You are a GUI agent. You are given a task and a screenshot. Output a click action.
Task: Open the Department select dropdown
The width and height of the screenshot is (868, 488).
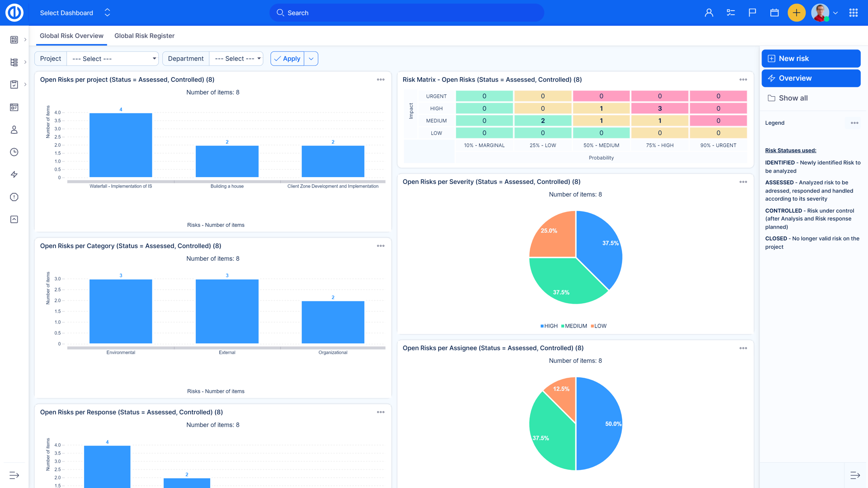pyautogui.click(x=236, y=58)
